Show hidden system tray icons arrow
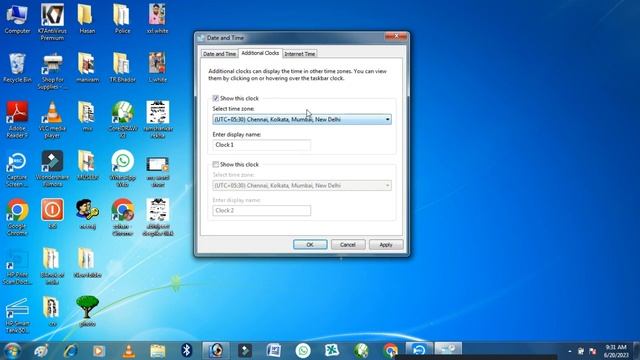The height and width of the screenshot is (360, 640). pos(570,351)
